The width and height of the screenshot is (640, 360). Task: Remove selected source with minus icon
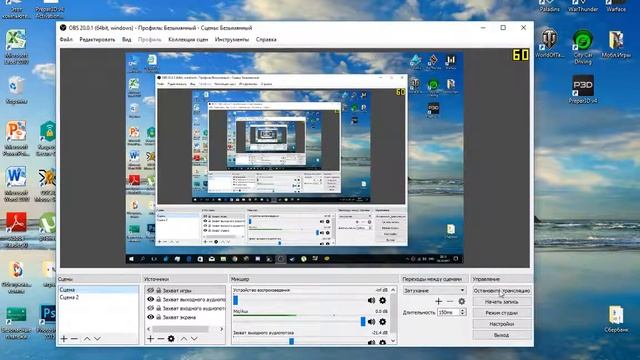pyautogui.click(x=160, y=338)
